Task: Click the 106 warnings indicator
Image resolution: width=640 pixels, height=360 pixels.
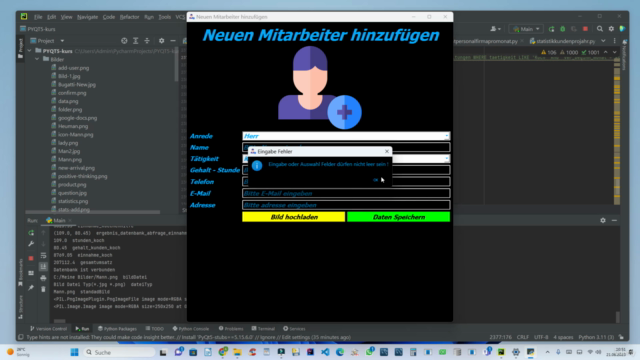Action: (x=549, y=52)
